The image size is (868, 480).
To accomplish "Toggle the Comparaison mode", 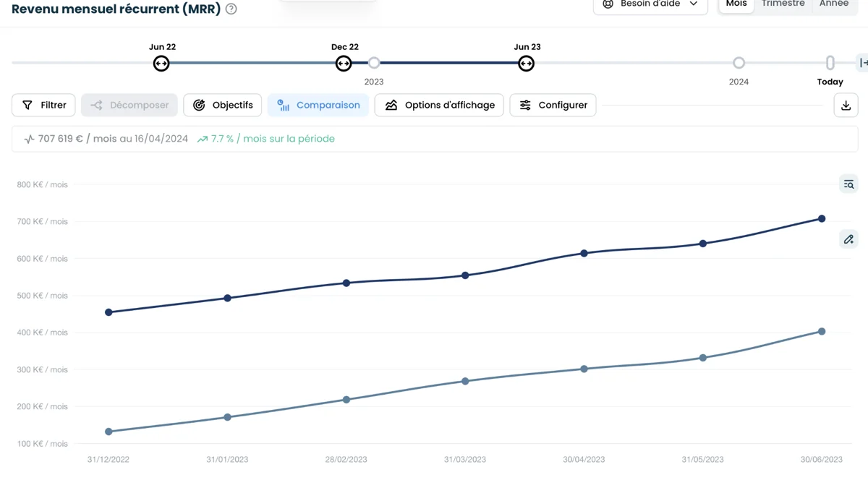I will pyautogui.click(x=318, y=106).
